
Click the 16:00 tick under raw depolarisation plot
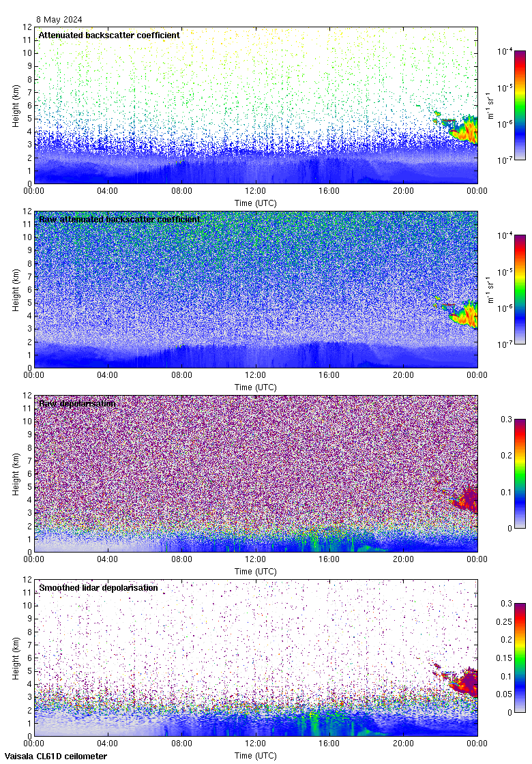[329, 560]
